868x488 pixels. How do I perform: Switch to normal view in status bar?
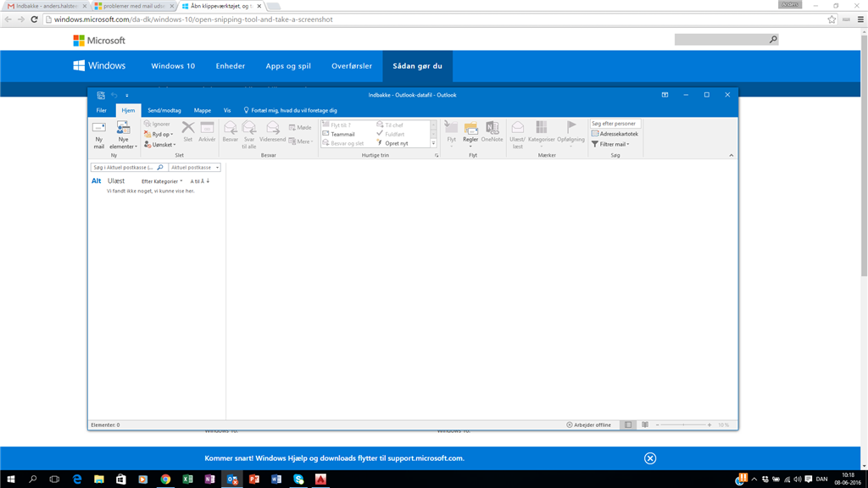click(x=628, y=425)
